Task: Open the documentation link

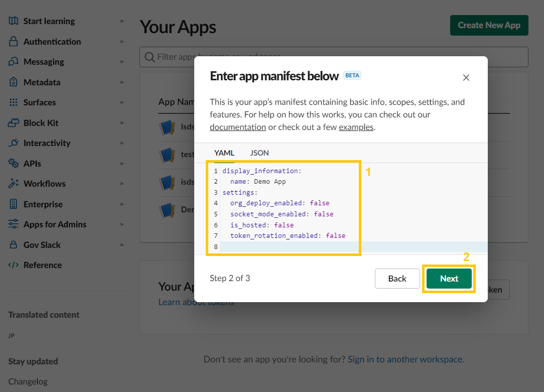Action: pyautogui.click(x=237, y=127)
